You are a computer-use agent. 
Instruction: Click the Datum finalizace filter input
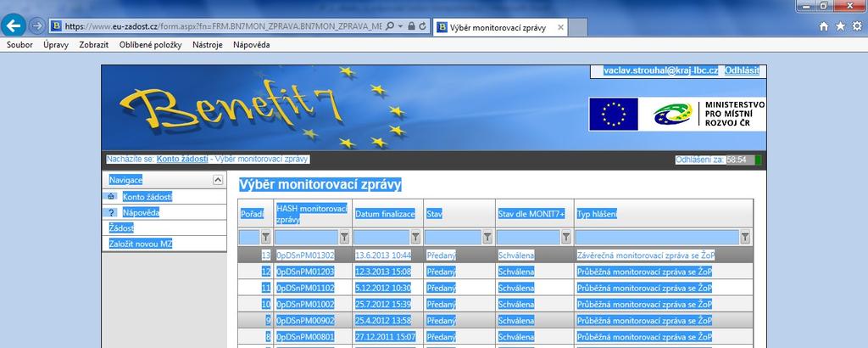point(382,237)
